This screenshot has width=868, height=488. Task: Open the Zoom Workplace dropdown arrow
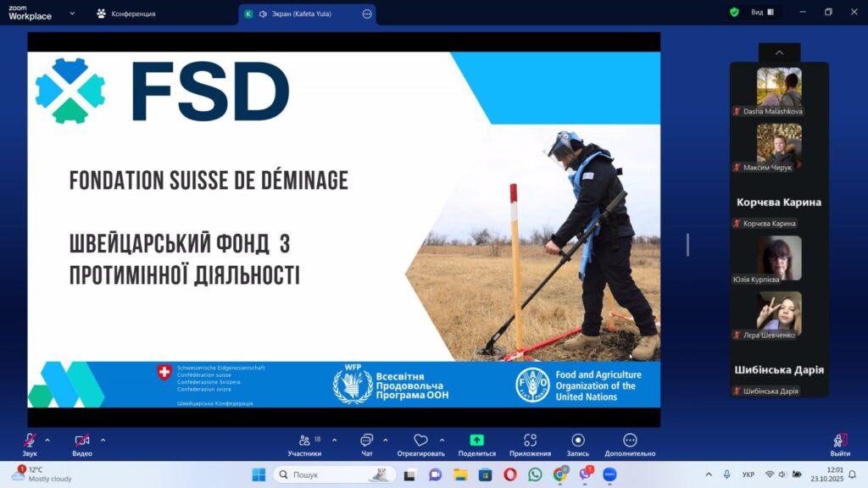click(x=71, y=14)
